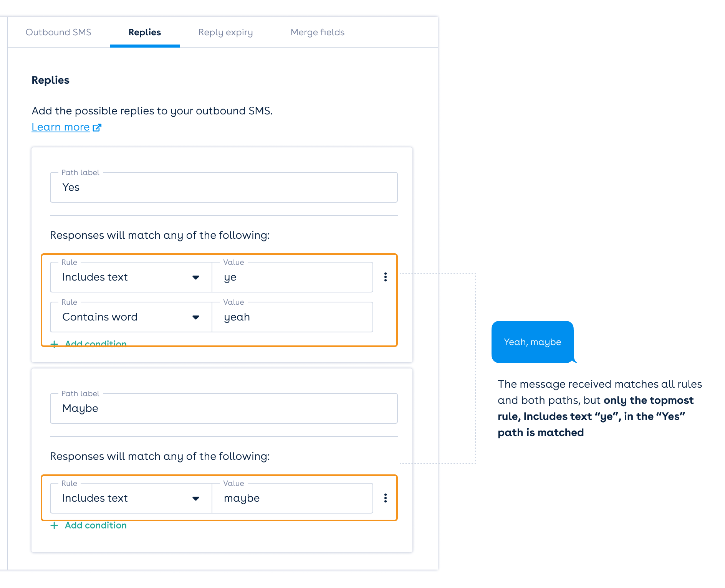Click the Yeah, maybe message bubble

(532, 342)
